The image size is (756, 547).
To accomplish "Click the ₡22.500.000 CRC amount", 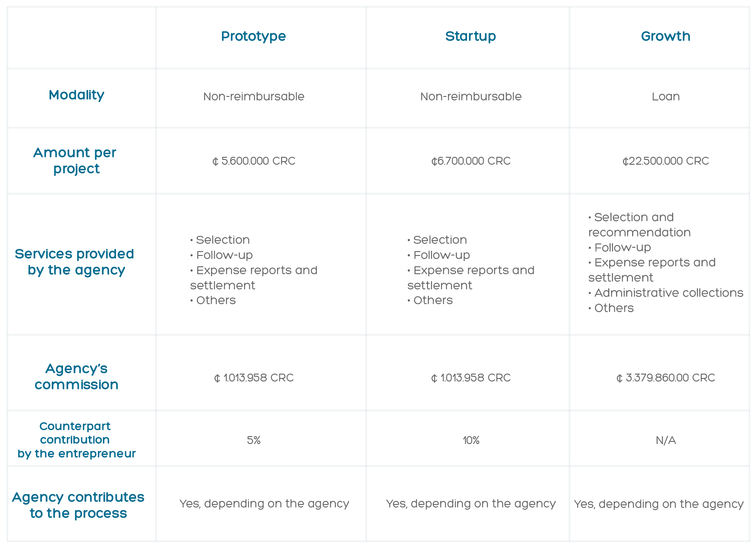I will coord(666,161).
